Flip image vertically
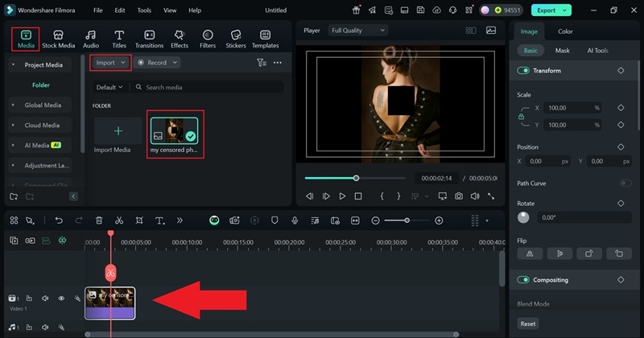 pos(559,253)
